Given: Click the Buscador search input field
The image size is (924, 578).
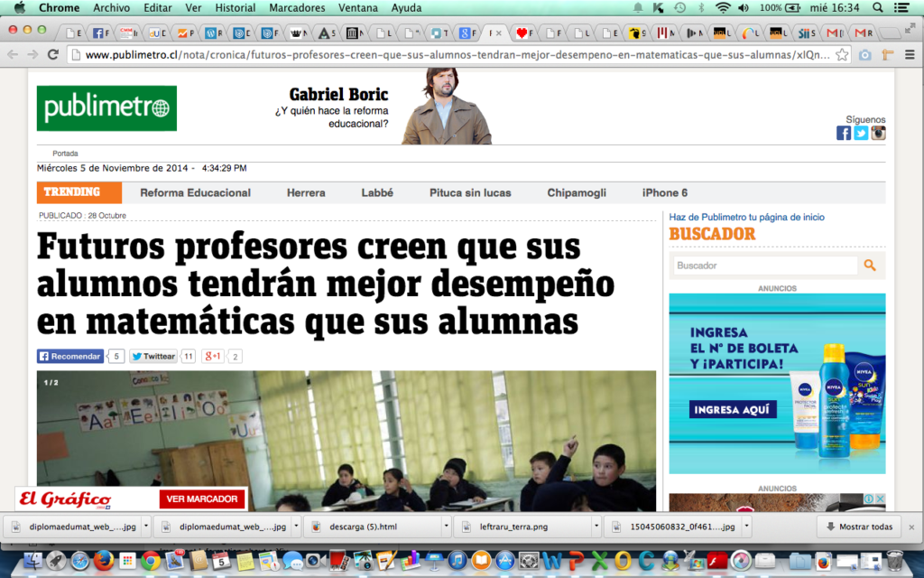Looking at the screenshot, I should 764,266.
